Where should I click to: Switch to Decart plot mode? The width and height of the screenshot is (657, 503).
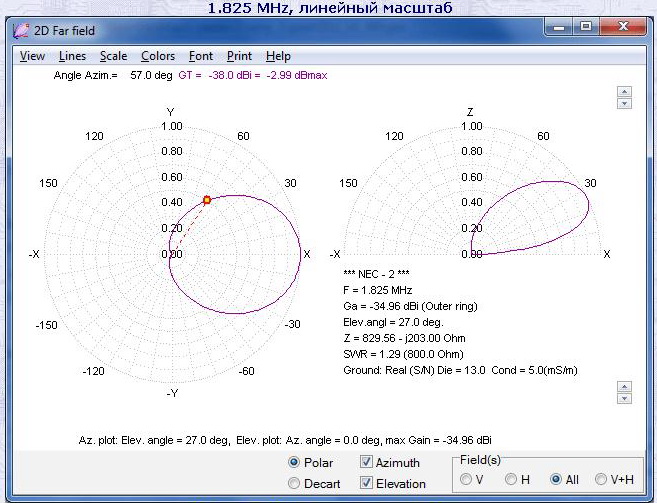(294, 483)
